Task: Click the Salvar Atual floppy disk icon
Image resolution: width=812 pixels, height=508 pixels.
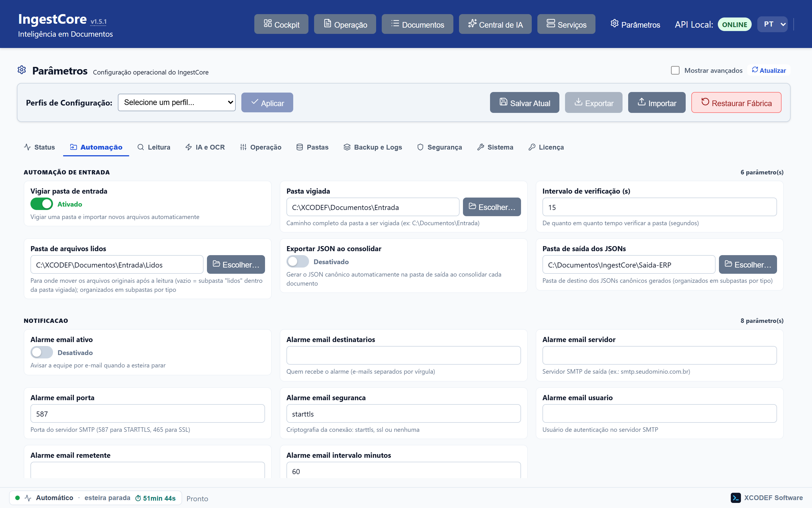Action: tap(503, 102)
